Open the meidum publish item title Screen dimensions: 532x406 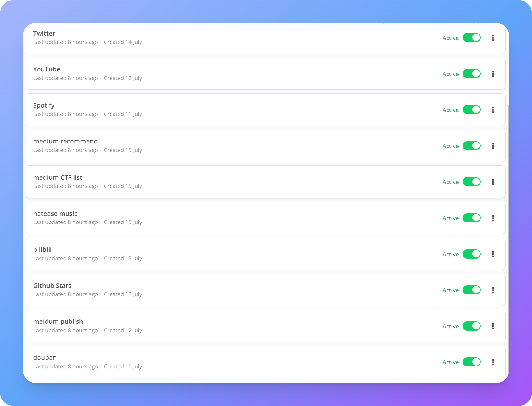(x=58, y=321)
